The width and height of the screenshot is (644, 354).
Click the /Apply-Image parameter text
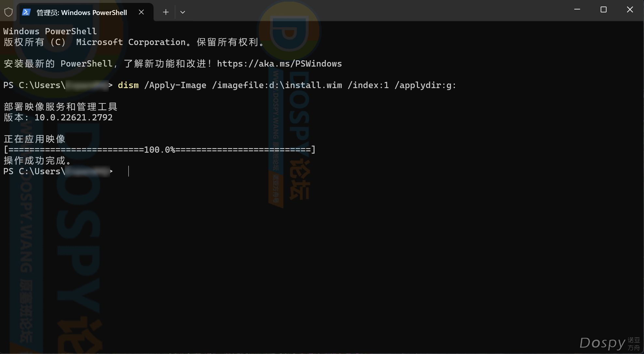tap(175, 85)
